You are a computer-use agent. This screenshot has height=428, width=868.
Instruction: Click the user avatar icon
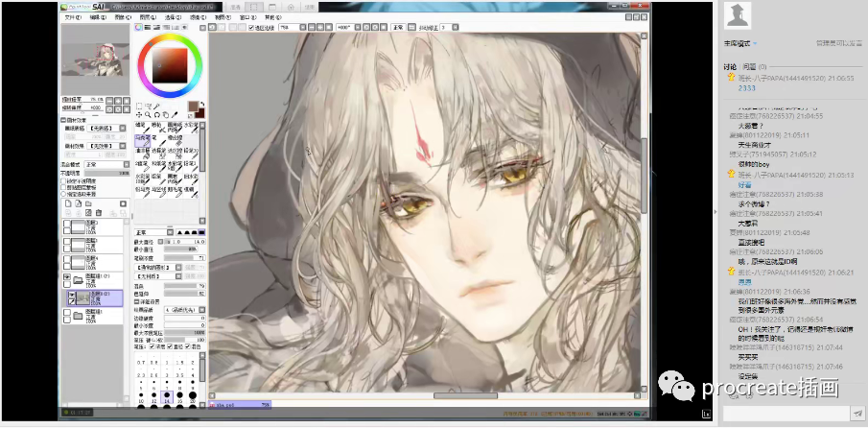click(x=738, y=14)
